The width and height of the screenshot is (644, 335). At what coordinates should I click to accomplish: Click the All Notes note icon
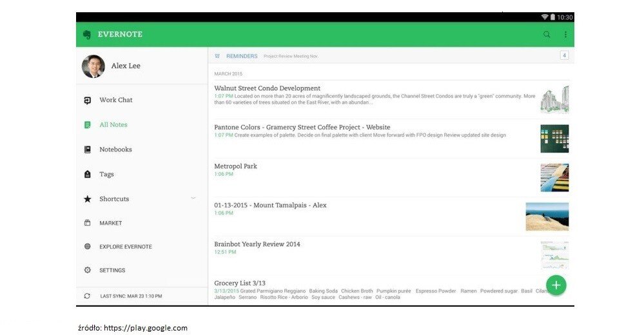pyautogui.click(x=88, y=125)
